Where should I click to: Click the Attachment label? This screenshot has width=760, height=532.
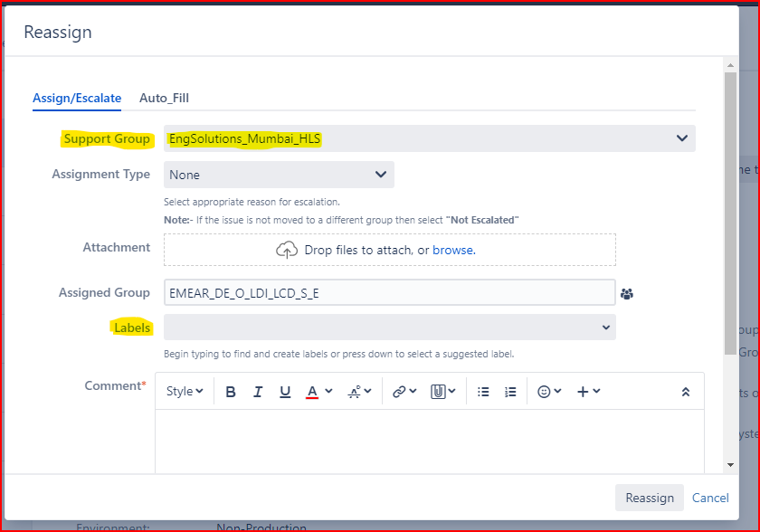(x=117, y=248)
